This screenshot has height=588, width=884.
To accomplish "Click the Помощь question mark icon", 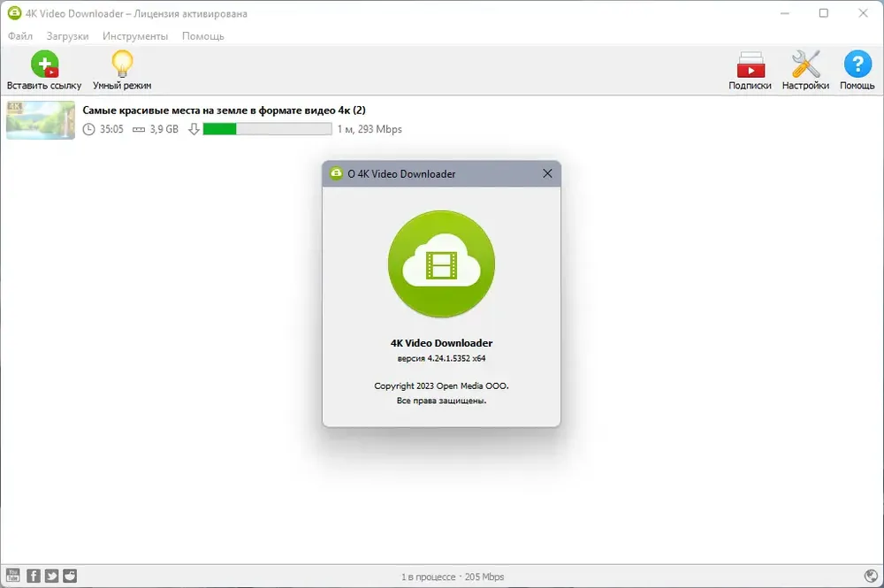I will tap(857, 64).
